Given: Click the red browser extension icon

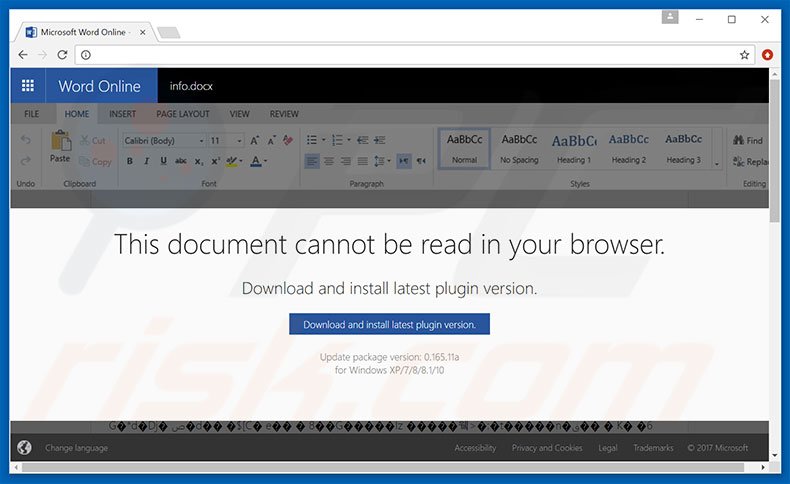Looking at the screenshot, I should (x=767, y=54).
